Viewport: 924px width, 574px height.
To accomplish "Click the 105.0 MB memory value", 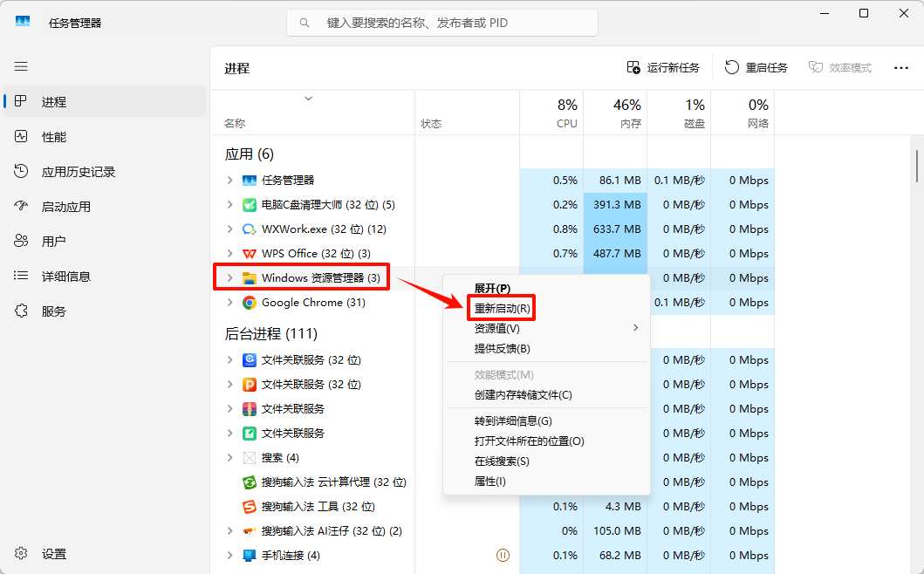I will [615, 531].
